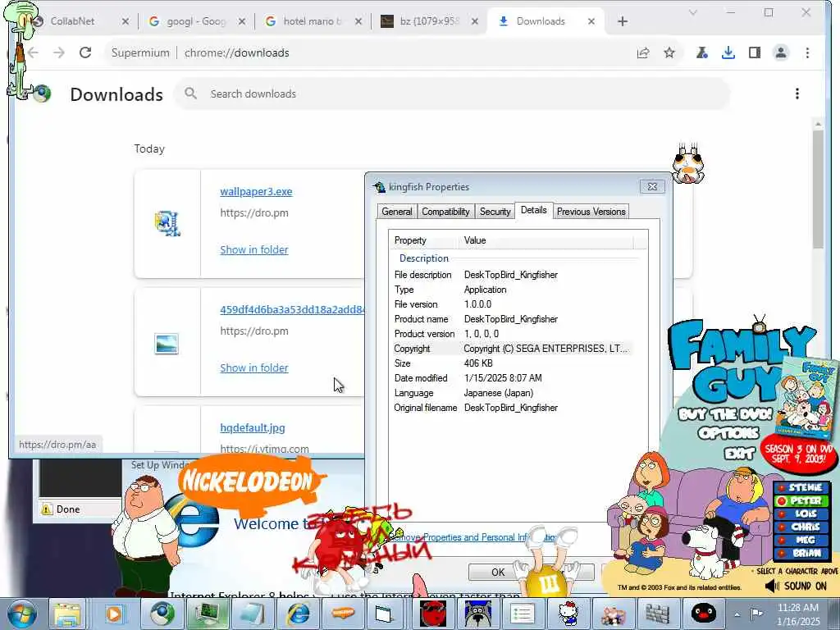The width and height of the screenshot is (840, 630).
Task: Switch to the Security tab
Action: tap(495, 212)
